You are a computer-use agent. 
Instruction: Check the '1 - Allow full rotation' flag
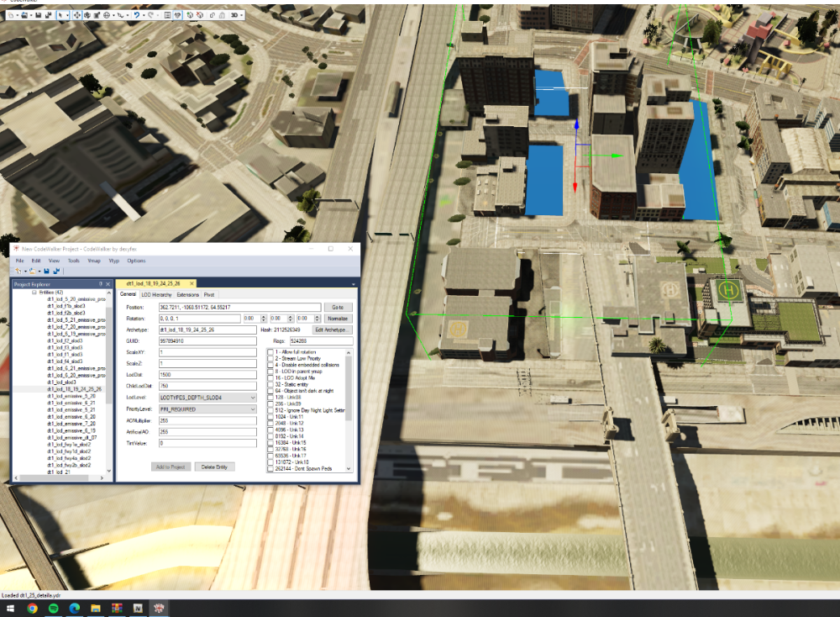[x=270, y=352]
